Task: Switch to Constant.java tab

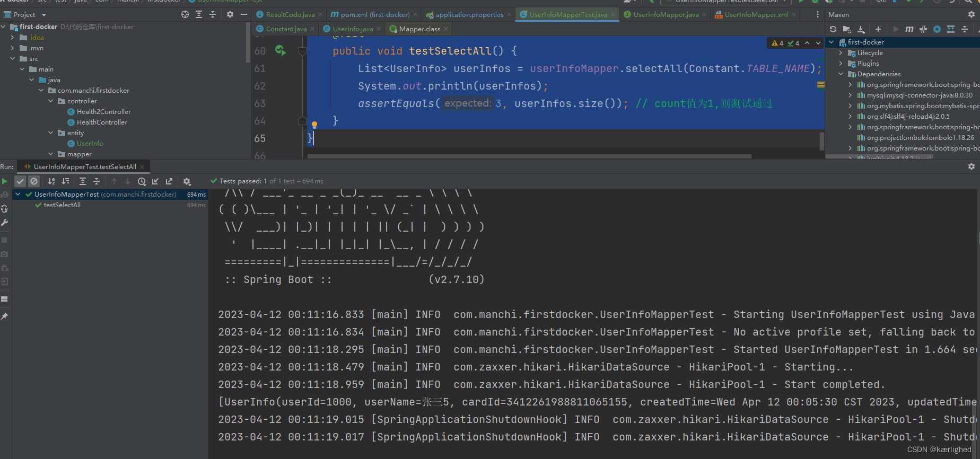Action: [x=286, y=29]
